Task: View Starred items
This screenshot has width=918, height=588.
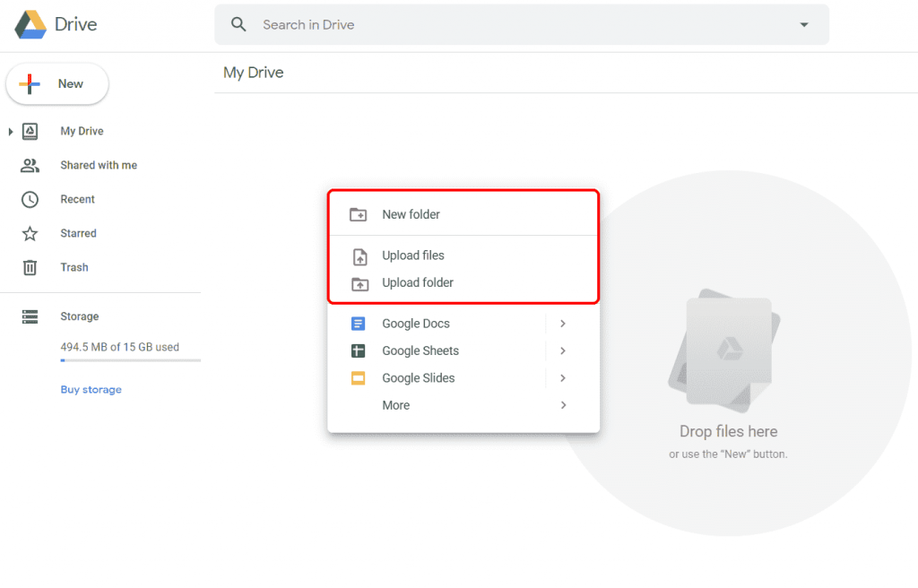Action: [x=79, y=233]
